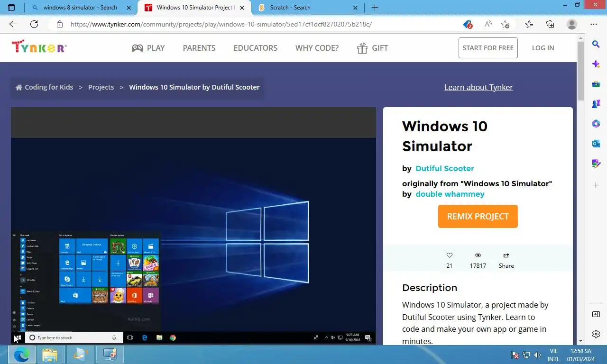
Task: Click volume speaker icon in system tray
Action: pyautogui.click(x=537, y=355)
